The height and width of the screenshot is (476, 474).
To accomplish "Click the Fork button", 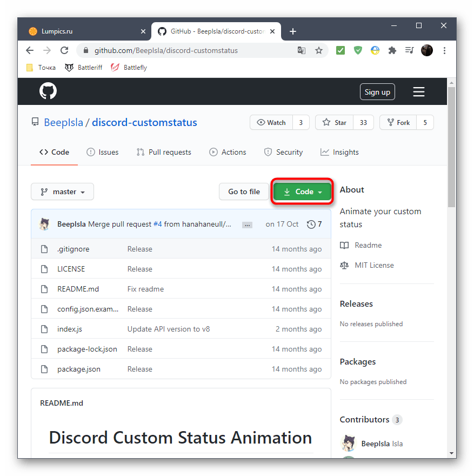I will click(x=398, y=122).
